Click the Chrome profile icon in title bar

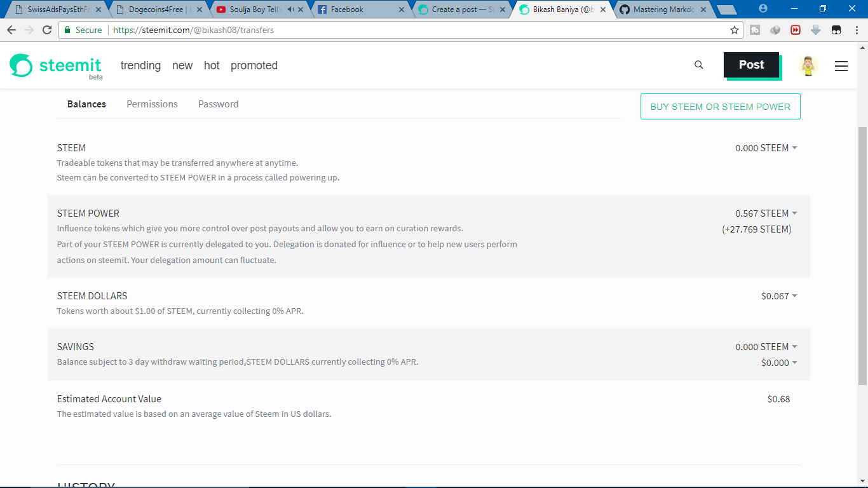click(763, 8)
